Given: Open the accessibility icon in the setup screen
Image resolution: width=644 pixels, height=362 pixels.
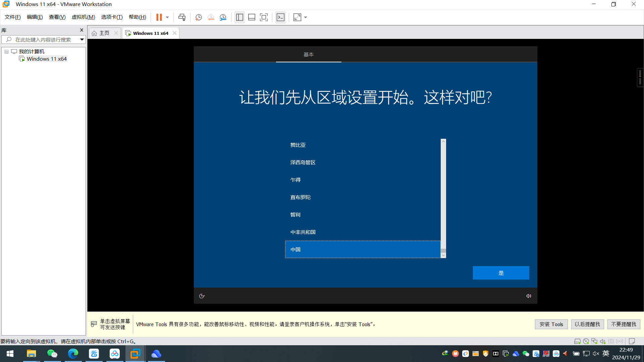Looking at the screenshot, I should point(202,296).
